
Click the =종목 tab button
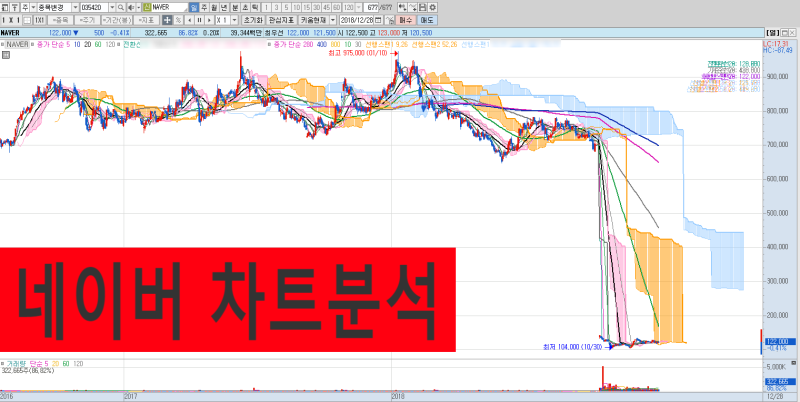click(61, 20)
